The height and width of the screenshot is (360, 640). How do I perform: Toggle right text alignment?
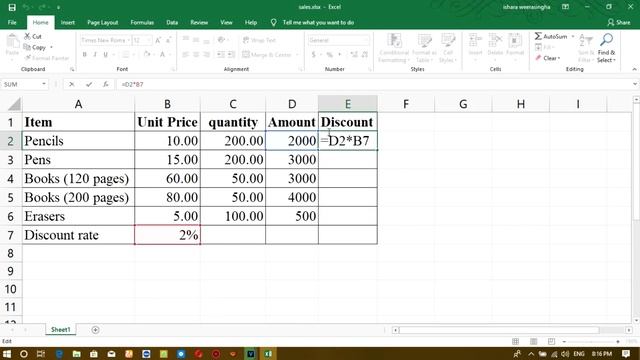click(x=207, y=54)
